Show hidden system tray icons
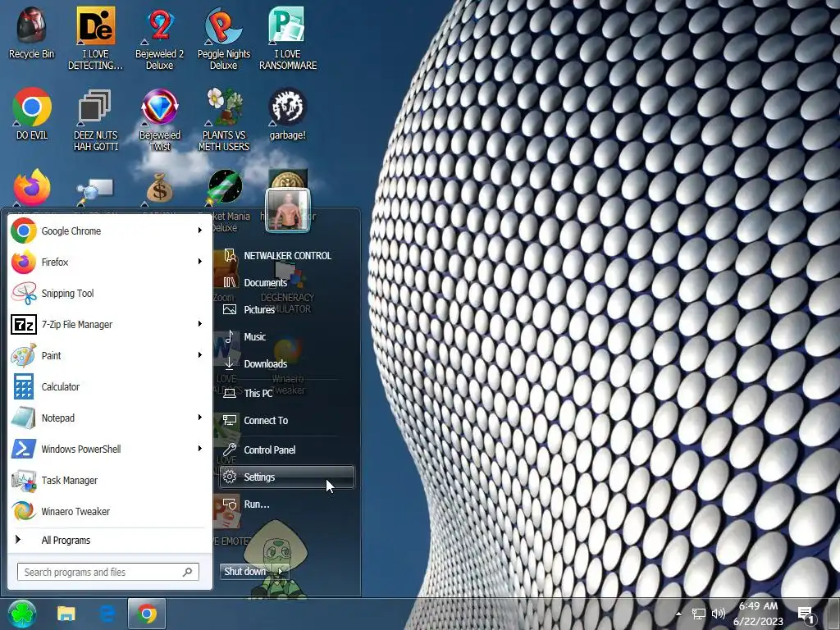The height and width of the screenshot is (630, 840). pyautogui.click(x=678, y=614)
